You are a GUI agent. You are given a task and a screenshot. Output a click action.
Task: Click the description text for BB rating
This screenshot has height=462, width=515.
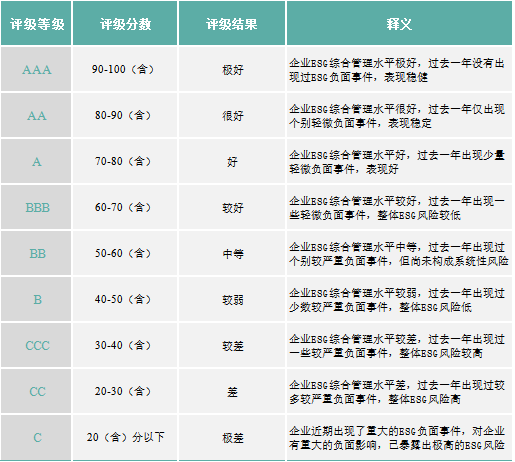398,254
